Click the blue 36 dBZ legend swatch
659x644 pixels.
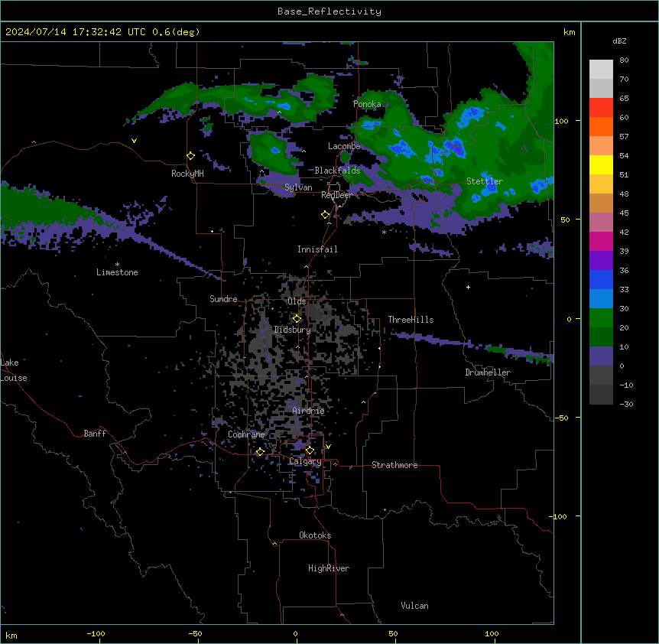click(601, 279)
